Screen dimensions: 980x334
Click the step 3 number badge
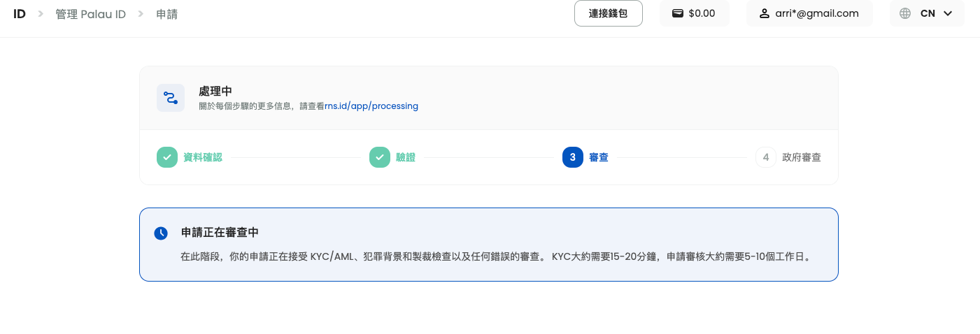[x=573, y=157]
